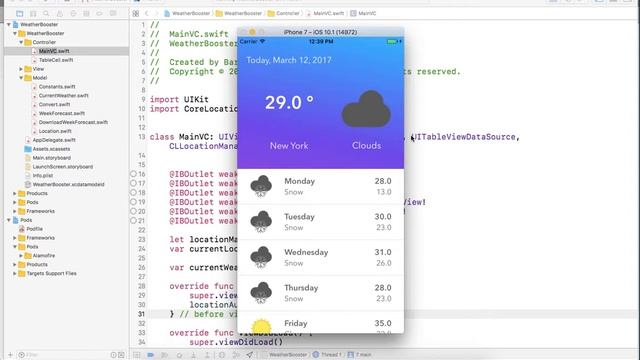
Task: Open WeatherBooster.xcdatamodeld file
Action: click(x=68, y=184)
